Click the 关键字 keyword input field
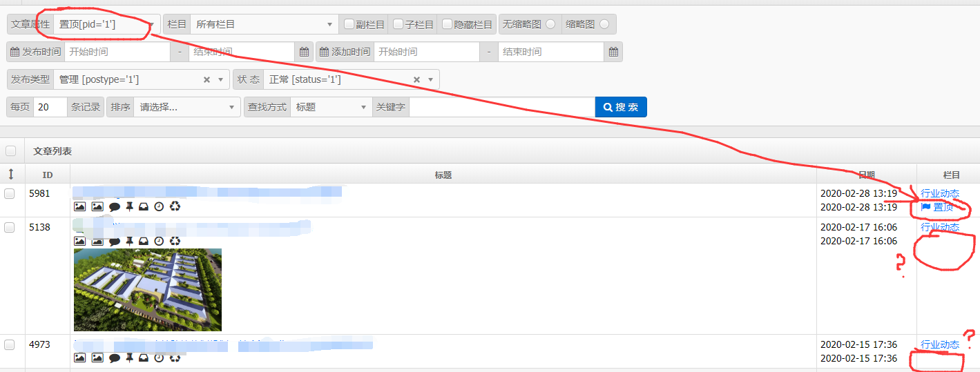This screenshot has height=372, width=980. pos(502,107)
